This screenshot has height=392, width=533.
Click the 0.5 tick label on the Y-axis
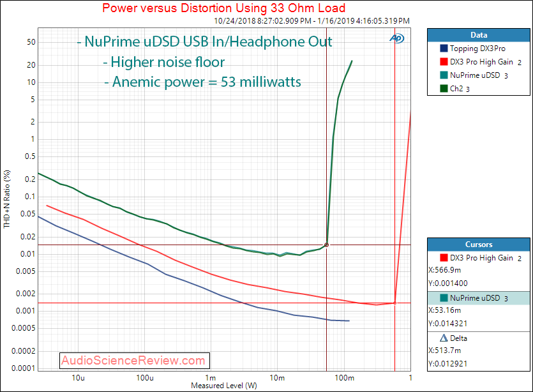click(30, 156)
